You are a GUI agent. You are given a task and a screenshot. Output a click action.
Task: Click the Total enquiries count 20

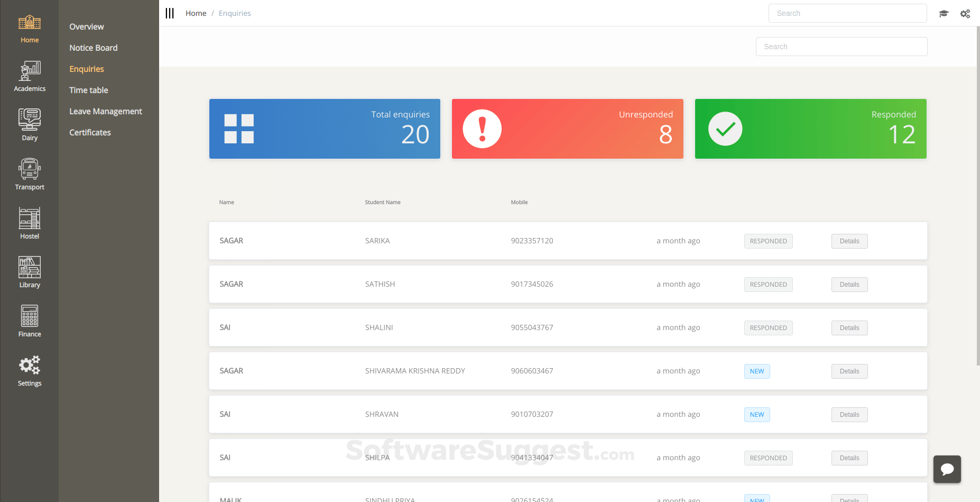[415, 135]
